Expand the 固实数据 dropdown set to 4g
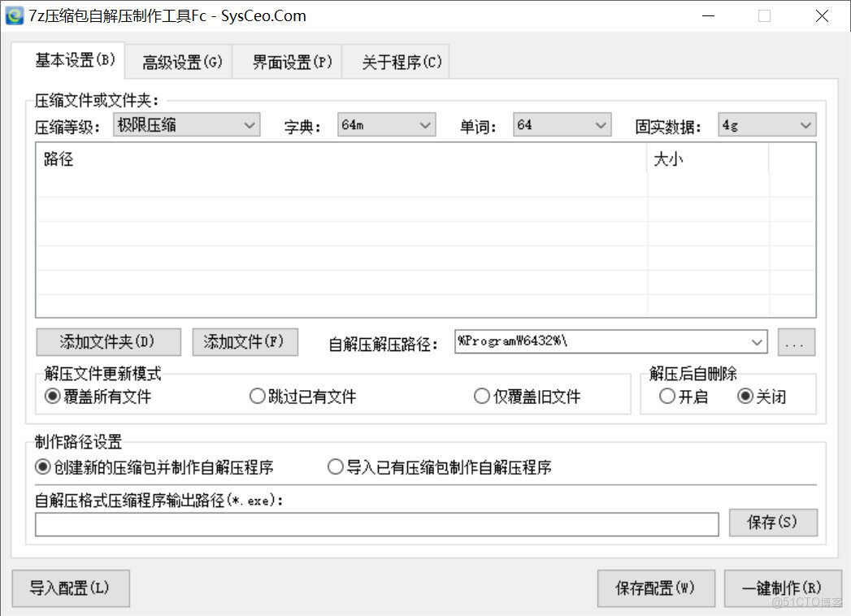851x616 pixels. 805,124
